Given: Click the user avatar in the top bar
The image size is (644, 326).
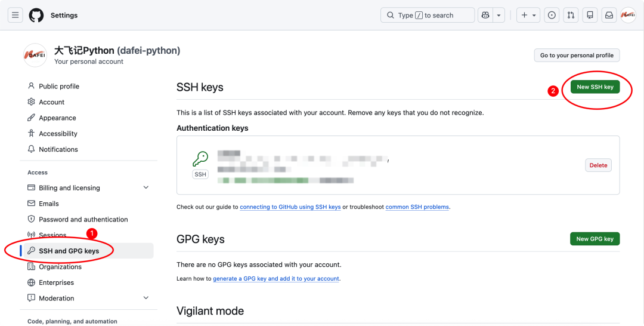Looking at the screenshot, I should 628,15.
